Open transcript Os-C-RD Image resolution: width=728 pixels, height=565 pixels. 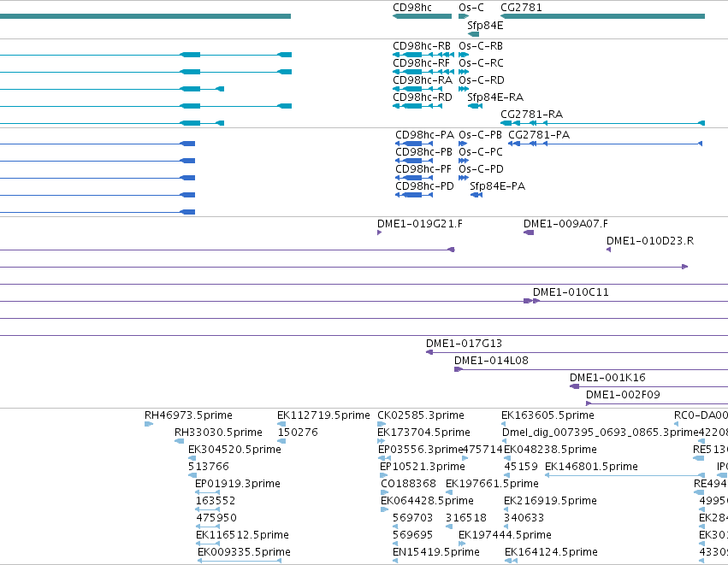pyautogui.click(x=482, y=80)
